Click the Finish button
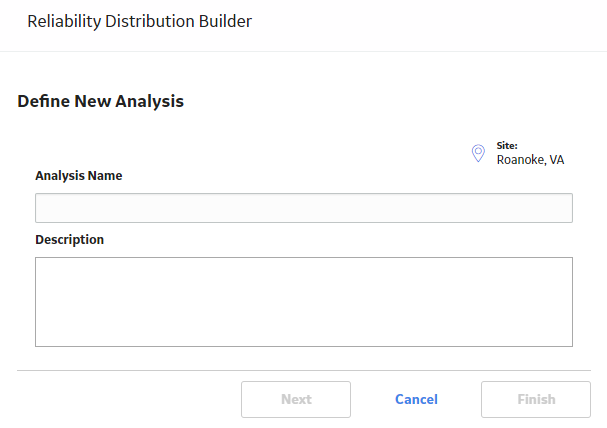This screenshot has height=428, width=607. [536, 399]
